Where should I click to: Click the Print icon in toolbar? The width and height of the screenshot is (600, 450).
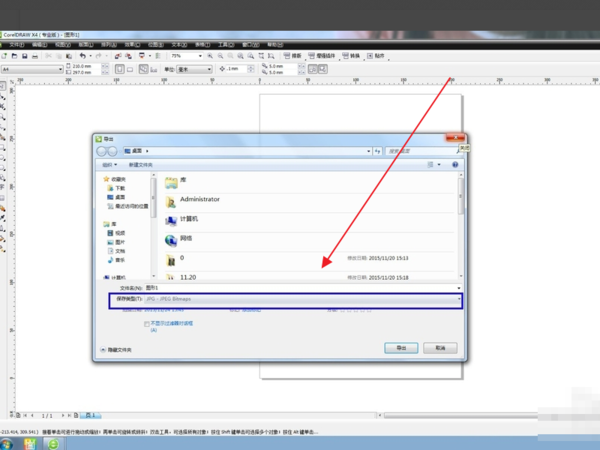35,56
